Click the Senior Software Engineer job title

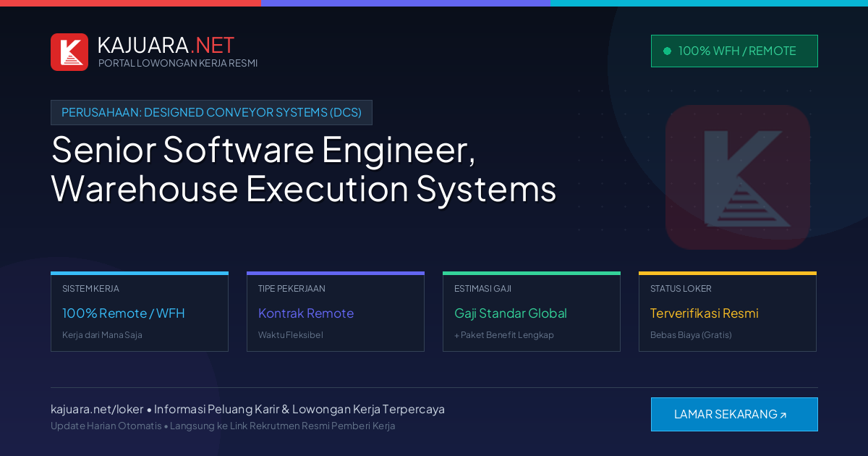tap(304, 169)
